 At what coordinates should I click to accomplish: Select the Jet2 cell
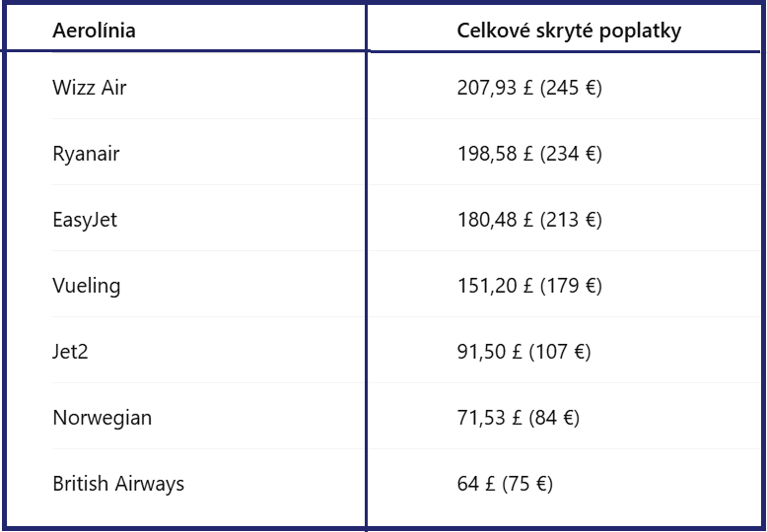70,352
